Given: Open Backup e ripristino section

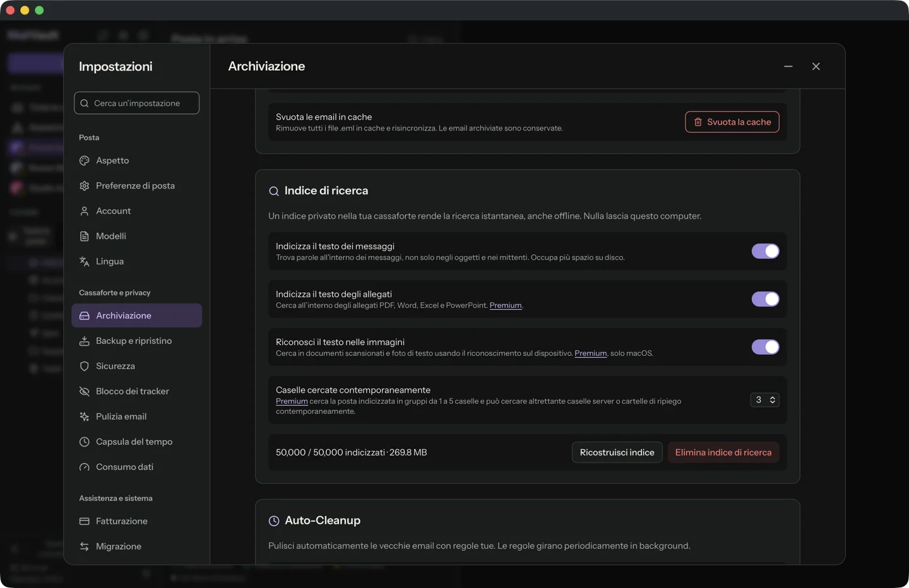Looking at the screenshot, I should (x=137, y=341).
